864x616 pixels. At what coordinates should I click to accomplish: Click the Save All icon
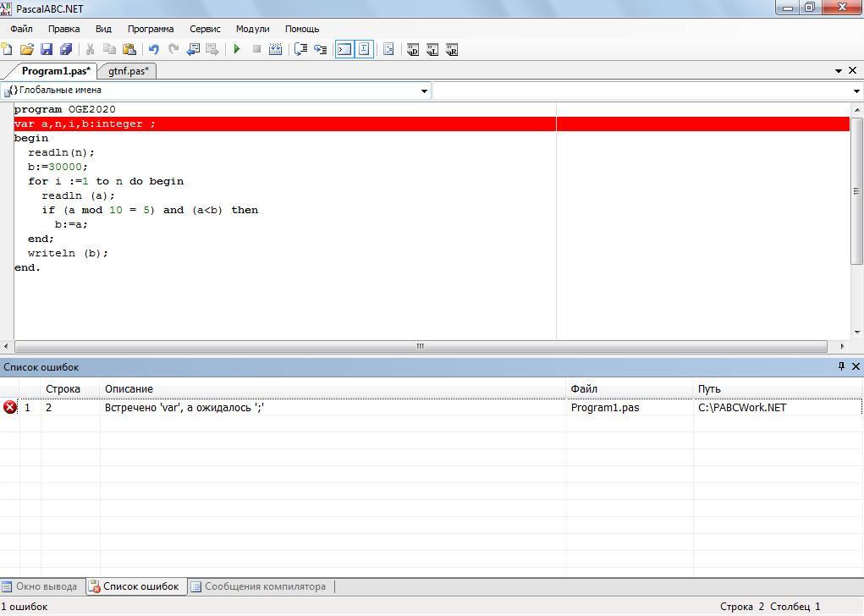click(66, 50)
